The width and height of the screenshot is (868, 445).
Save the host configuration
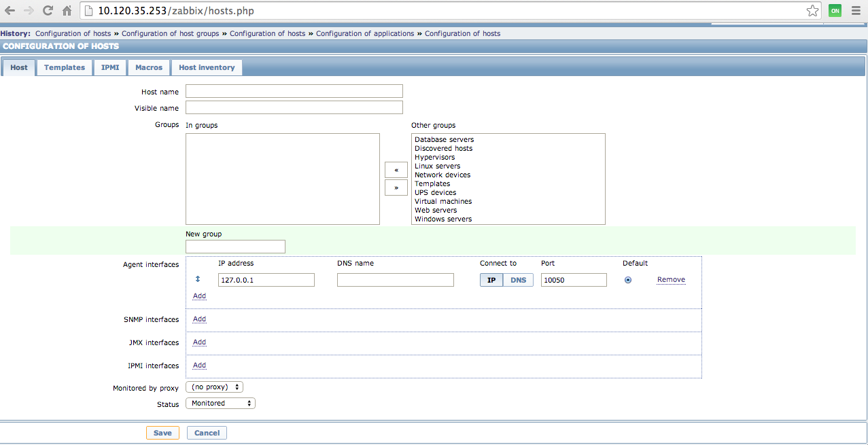[x=162, y=433]
